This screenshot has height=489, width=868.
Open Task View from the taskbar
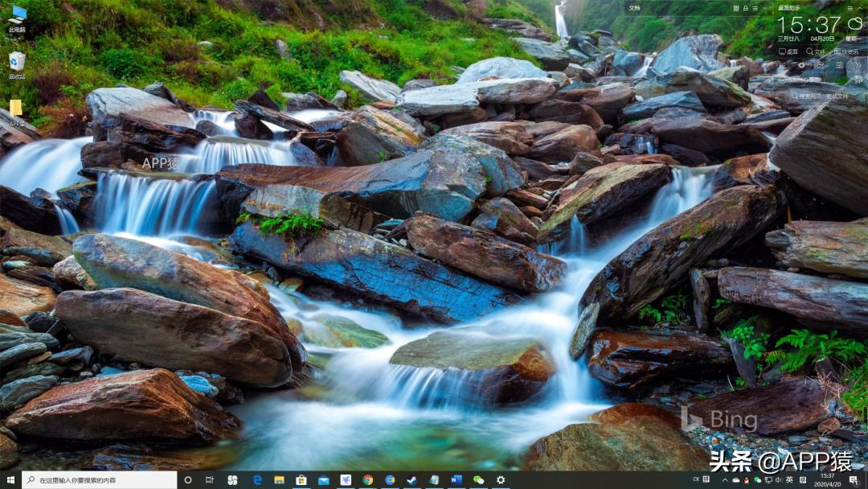coord(209,480)
